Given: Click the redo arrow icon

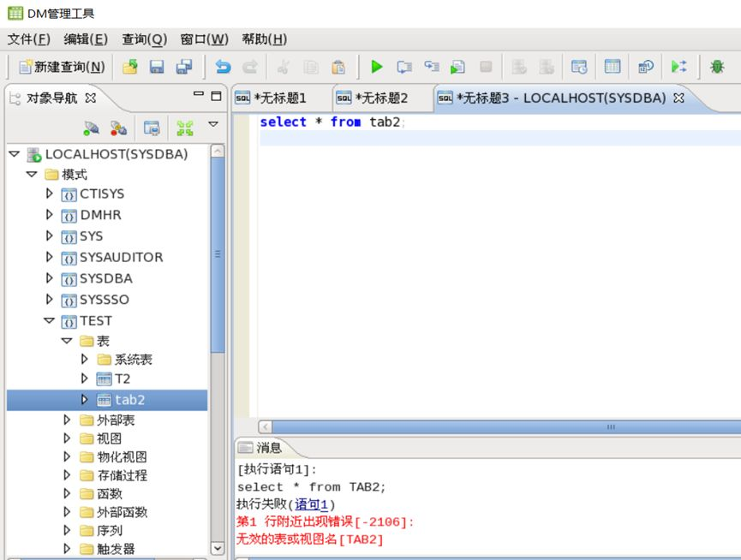Looking at the screenshot, I should (x=250, y=67).
